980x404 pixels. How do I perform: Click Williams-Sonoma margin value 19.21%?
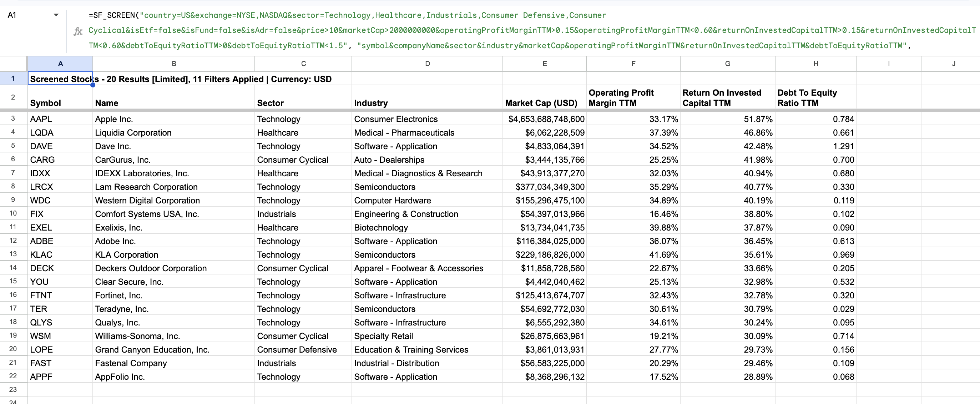click(633, 336)
